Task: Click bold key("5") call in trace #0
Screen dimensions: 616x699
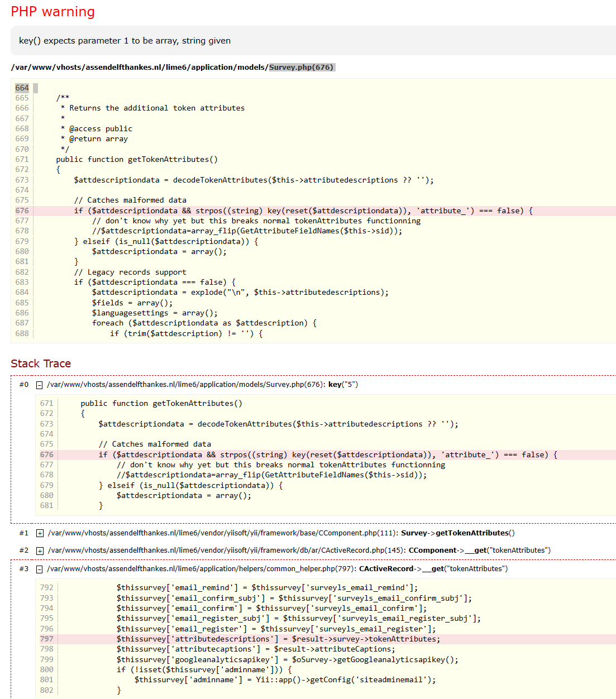Action: tap(343, 385)
